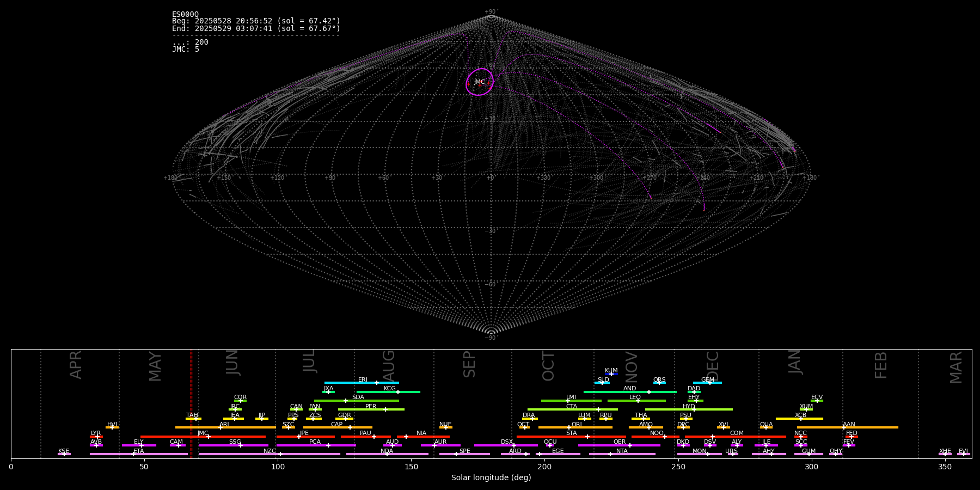Select the AND shower label

click(x=630, y=389)
